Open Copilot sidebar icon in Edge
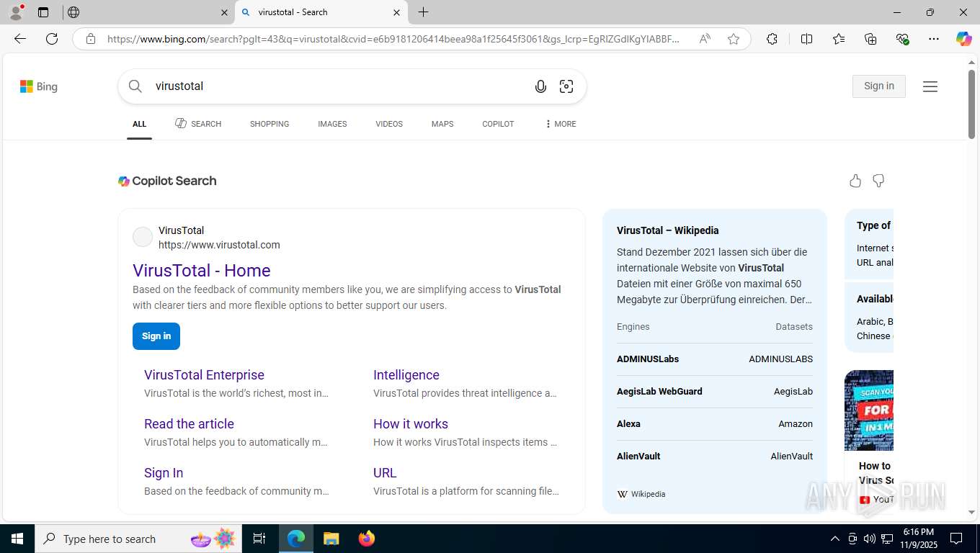 pos(963,39)
